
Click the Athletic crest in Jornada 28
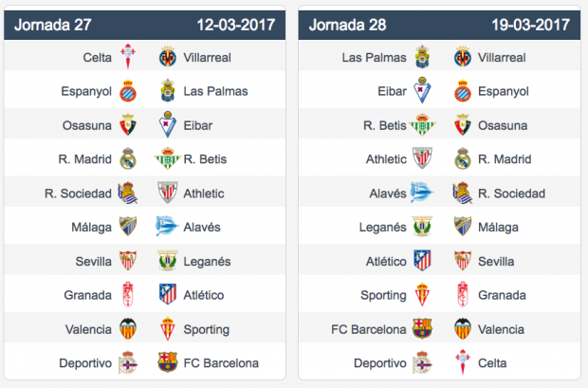422,157
